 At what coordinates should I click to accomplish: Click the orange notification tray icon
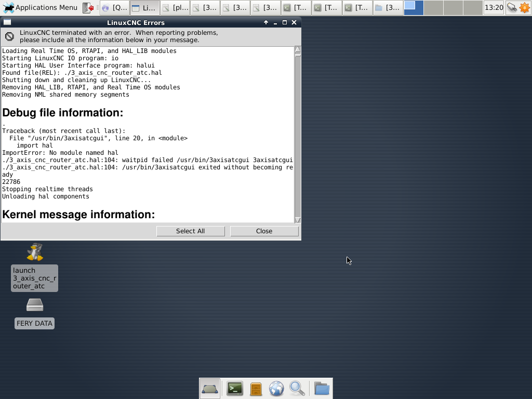[x=524, y=7]
